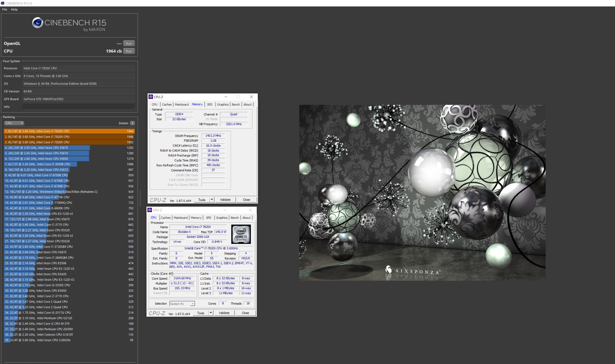Select Memory tab in lower CPU-Z window
Image resolution: width=615 pixels, height=364 pixels.
click(x=196, y=218)
